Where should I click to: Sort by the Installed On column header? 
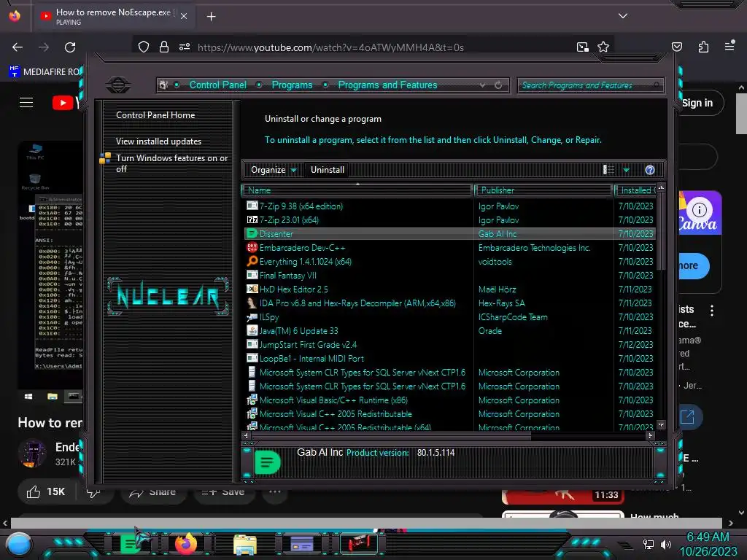coord(635,190)
